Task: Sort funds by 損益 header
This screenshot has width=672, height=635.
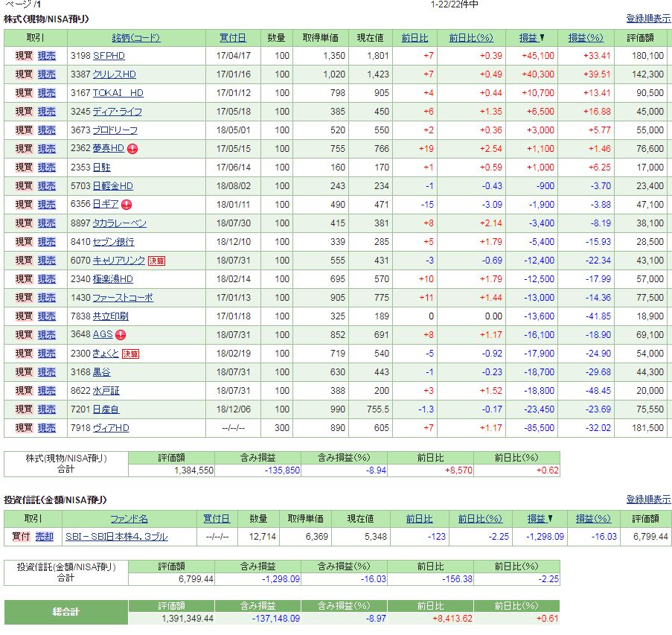Action: 540,519
